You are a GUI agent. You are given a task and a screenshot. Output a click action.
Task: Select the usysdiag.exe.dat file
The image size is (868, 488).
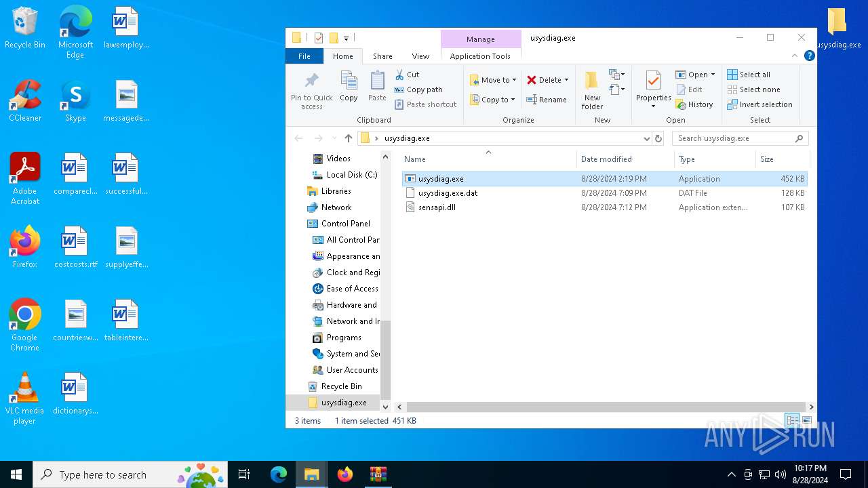click(x=604, y=193)
